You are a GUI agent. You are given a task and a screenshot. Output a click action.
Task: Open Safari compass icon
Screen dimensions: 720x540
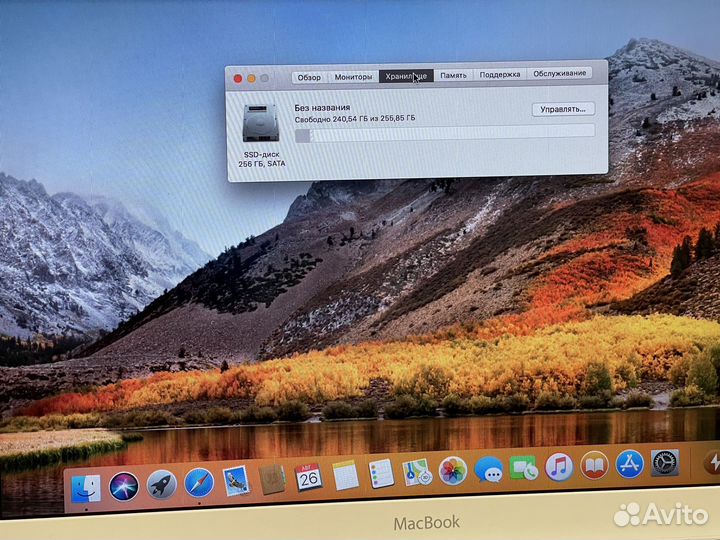(199, 483)
